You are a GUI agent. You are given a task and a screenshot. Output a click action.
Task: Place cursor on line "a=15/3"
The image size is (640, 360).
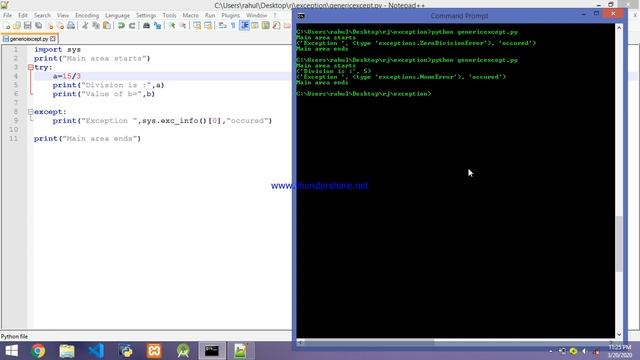click(x=67, y=76)
